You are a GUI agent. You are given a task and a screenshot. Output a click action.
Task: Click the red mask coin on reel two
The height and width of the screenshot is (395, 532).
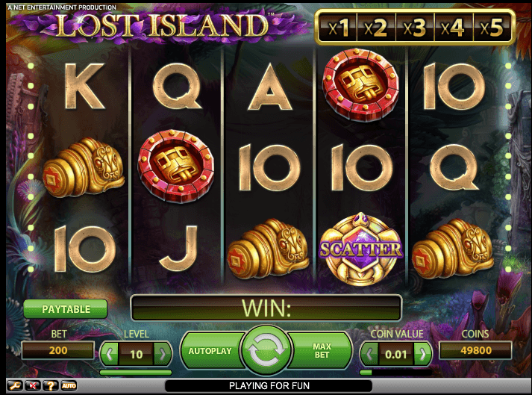point(176,166)
